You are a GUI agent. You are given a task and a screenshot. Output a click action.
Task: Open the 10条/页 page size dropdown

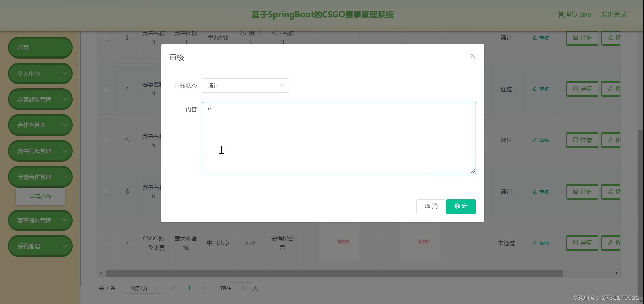[x=142, y=288]
